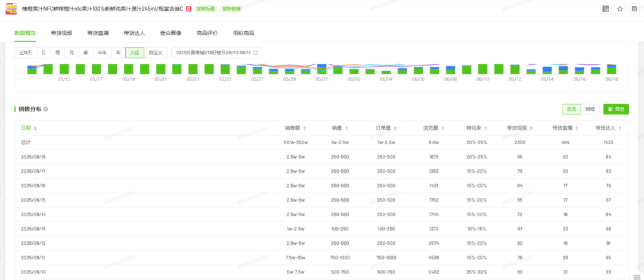Open the 2025抖音商城618好物节 promotion dropdown
The height and width of the screenshot is (280, 644).
point(216,53)
